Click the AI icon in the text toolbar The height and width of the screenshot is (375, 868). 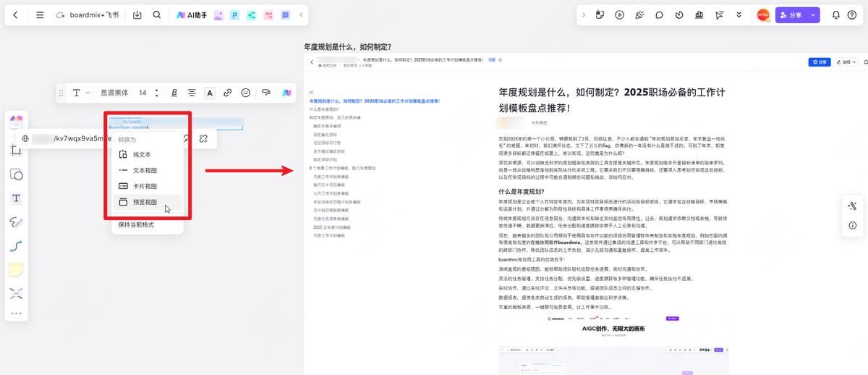coord(286,93)
